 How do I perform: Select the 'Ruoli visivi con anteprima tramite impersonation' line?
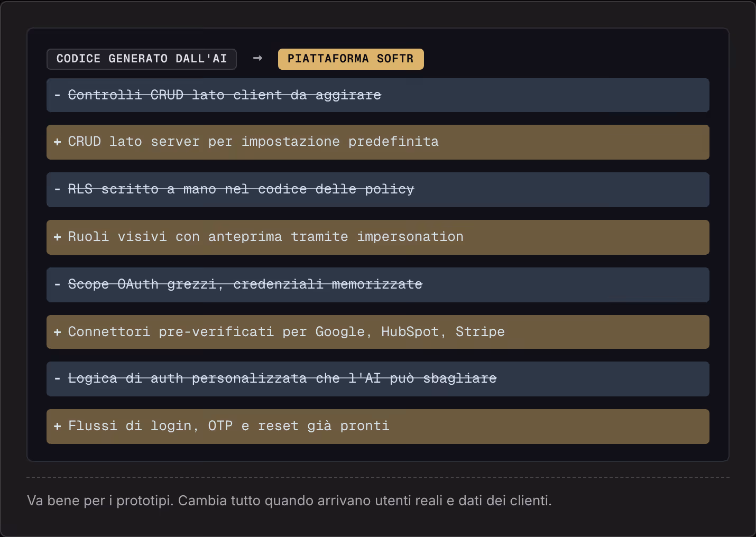pyautogui.click(x=377, y=237)
